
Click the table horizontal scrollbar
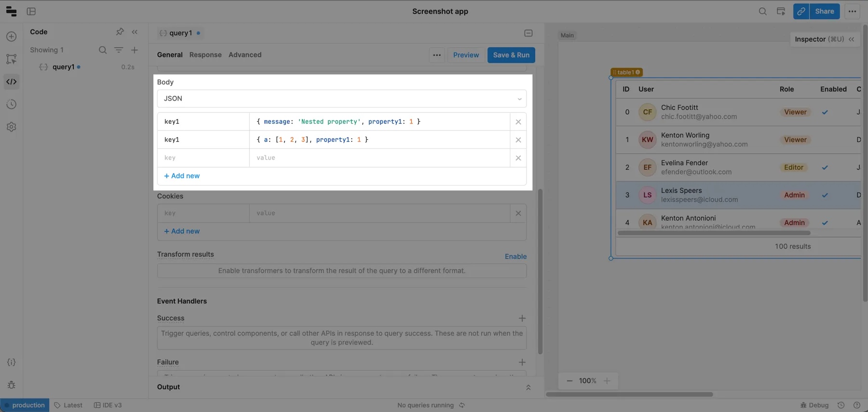coord(714,233)
